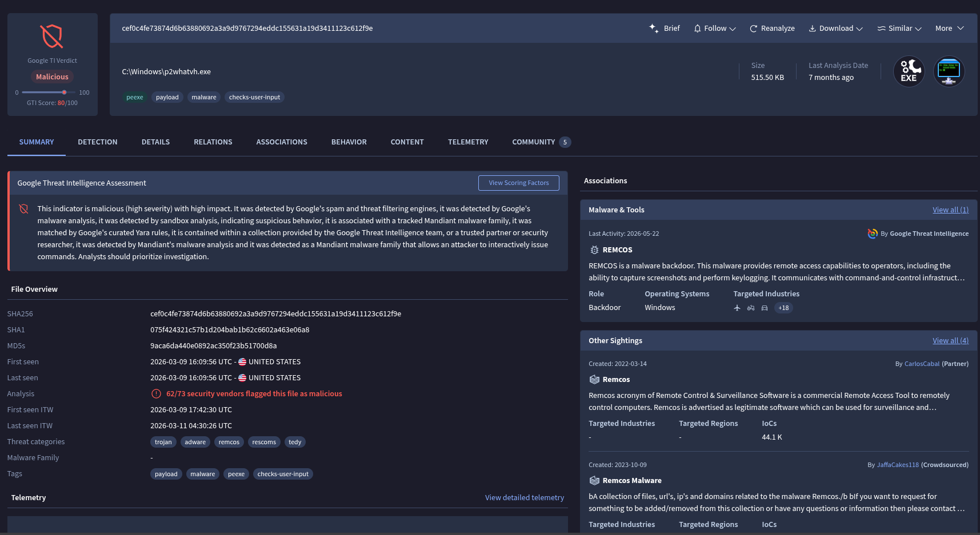The width and height of the screenshot is (980, 535).
Task: Click the Brief button label
Action: [672, 29]
